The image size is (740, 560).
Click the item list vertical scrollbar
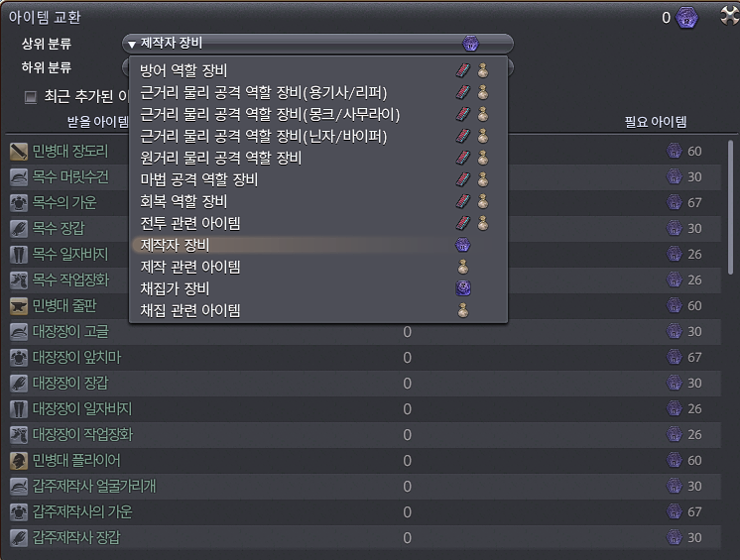[730, 207]
